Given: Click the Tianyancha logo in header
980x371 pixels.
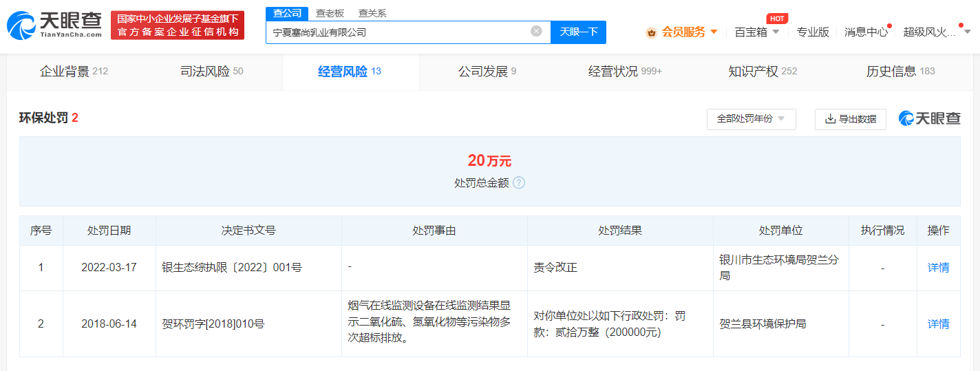Looking at the screenshot, I should (54, 25).
